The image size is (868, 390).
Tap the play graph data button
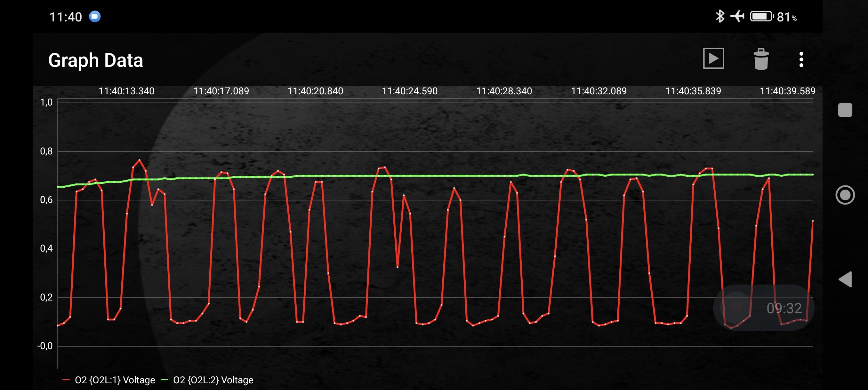pyautogui.click(x=713, y=59)
